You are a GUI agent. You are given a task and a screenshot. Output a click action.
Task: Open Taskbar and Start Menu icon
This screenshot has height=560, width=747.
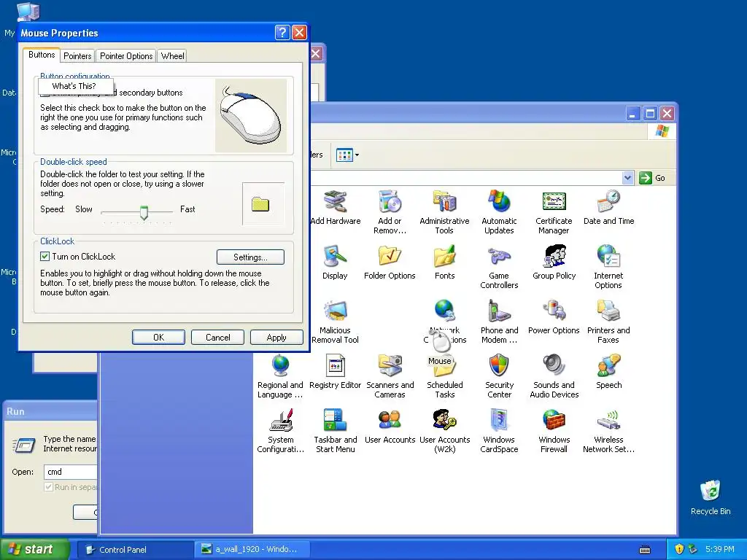335,431
